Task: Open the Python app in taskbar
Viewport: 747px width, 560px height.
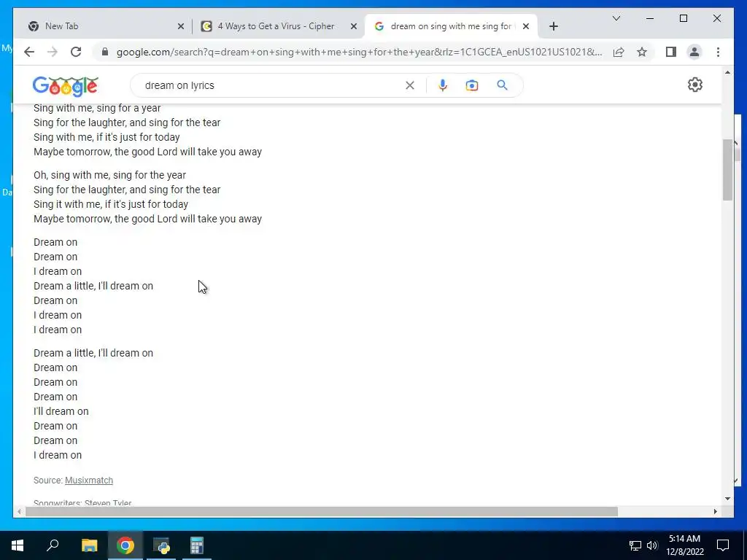Action: pos(161,545)
